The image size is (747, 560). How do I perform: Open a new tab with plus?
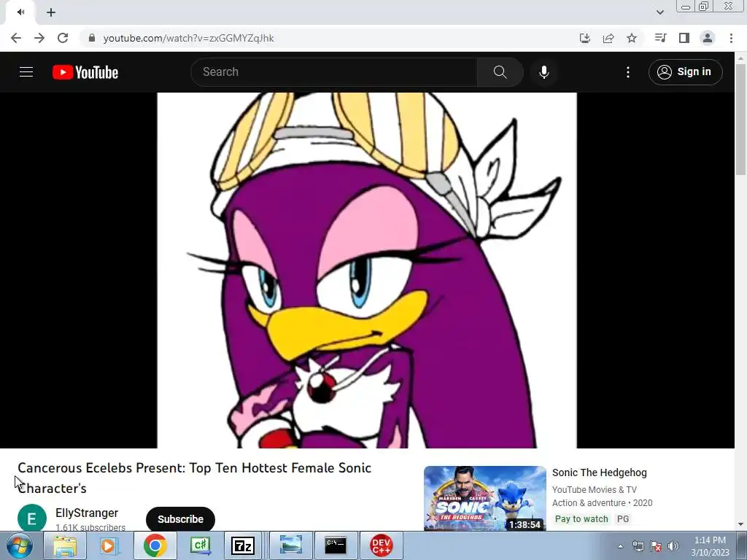[x=51, y=12]
